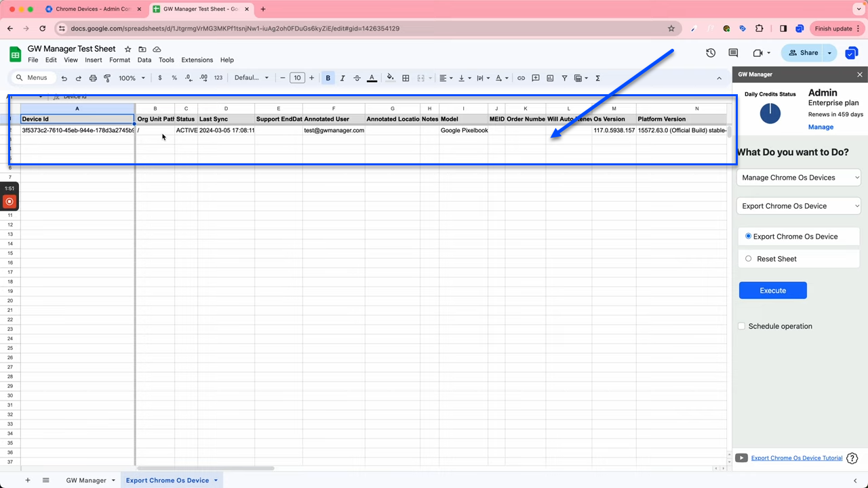Image resolution: width=868 pixels, height=488 pixels.
Task: Open the font Default dropdown
Action: (252, 78)
